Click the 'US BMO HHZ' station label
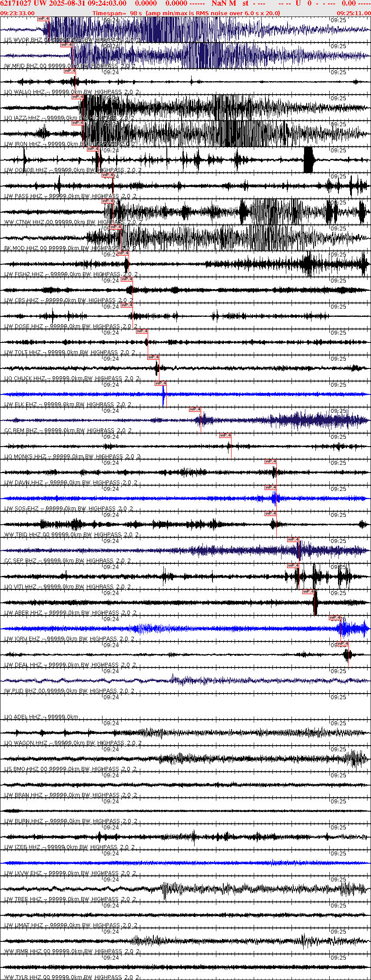 point(21,769)
